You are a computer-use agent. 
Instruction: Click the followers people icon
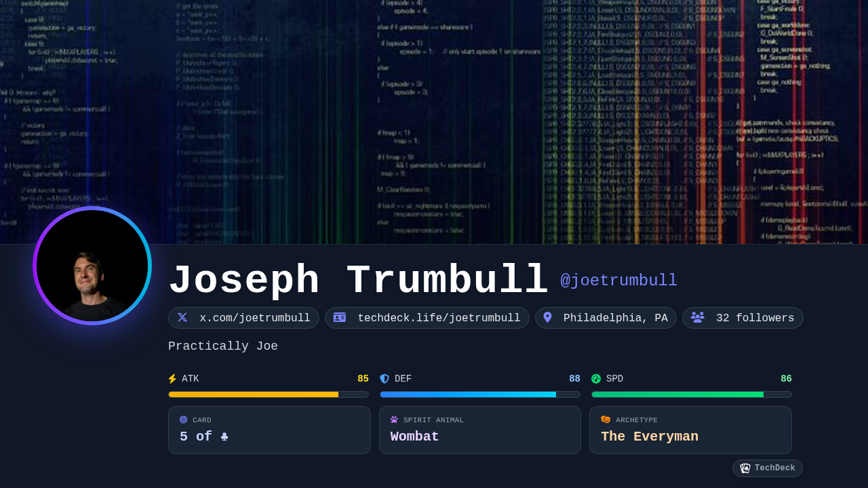[x=697, y=317]
